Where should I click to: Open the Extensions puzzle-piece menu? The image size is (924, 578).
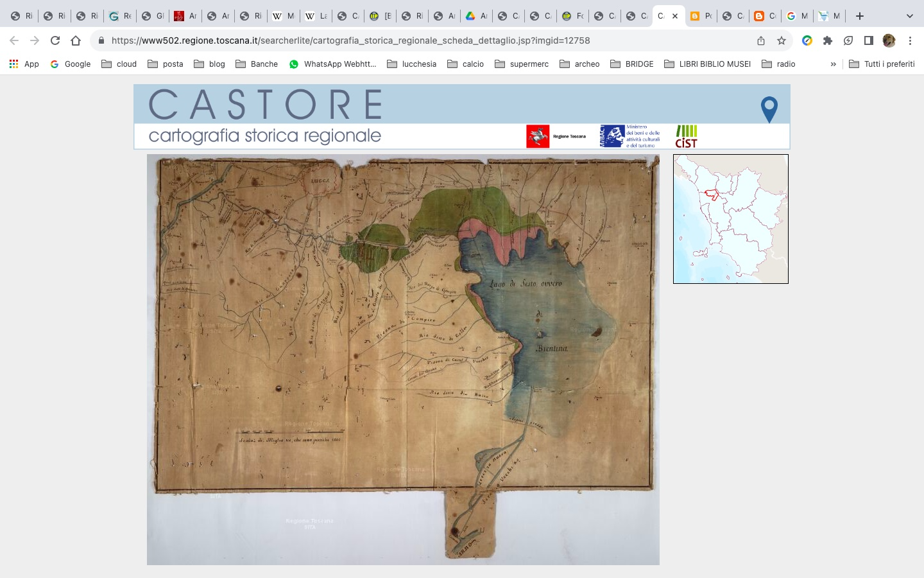828,40
